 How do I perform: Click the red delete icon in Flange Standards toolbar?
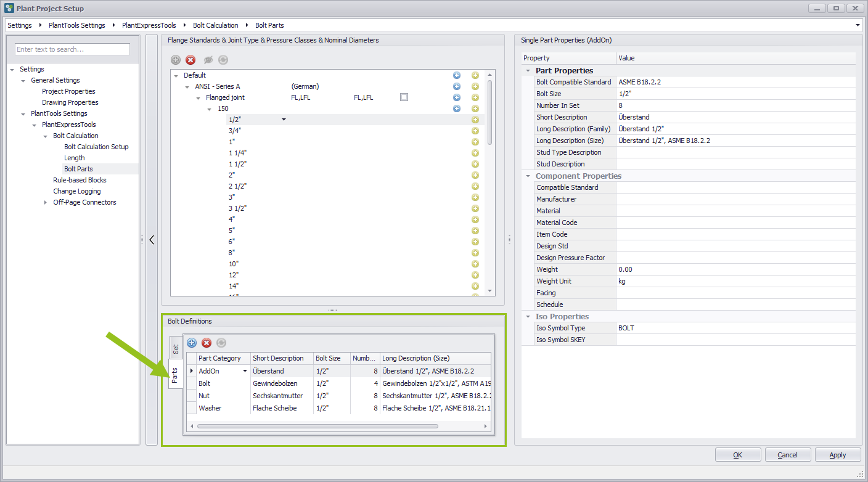pos(190,60)
